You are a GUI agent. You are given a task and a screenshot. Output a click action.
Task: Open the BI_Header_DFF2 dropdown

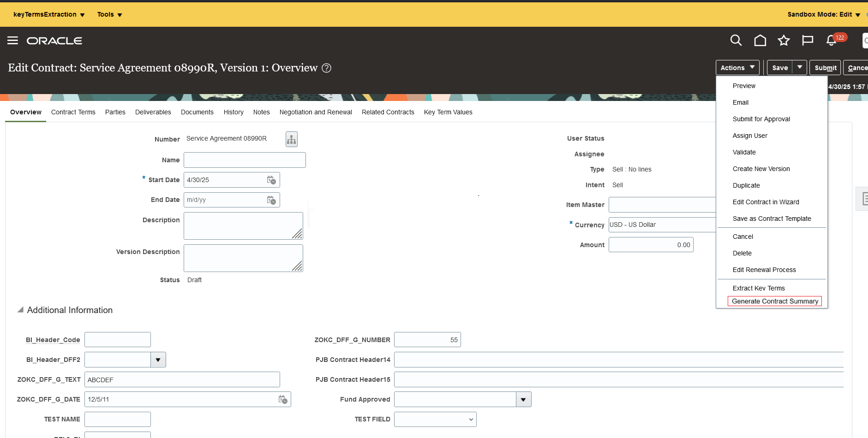point(158,360)
